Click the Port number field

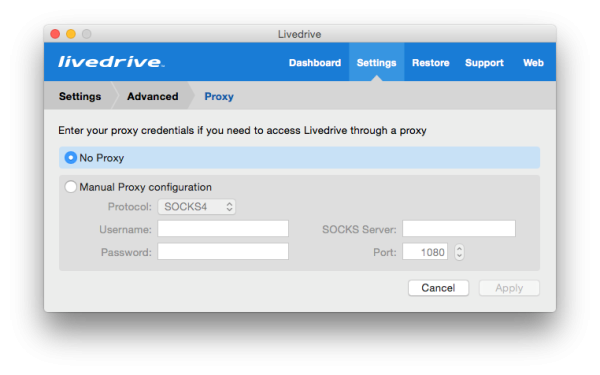point(425,252)
